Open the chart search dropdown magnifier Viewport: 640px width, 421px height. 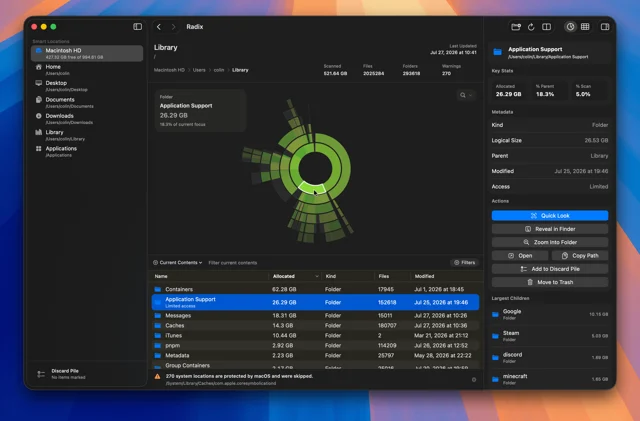[x=466, y=95]
